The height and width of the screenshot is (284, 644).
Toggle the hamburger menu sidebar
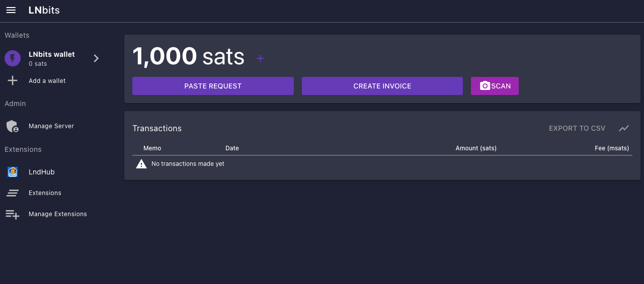(x=11, y=11)
